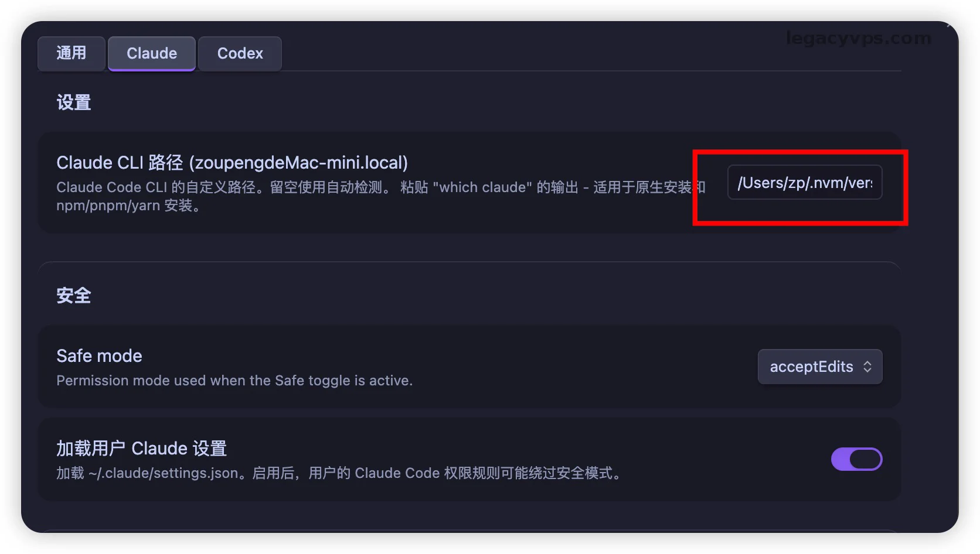
Task: Click the 安全 section heading
Action: coord(73,295)
